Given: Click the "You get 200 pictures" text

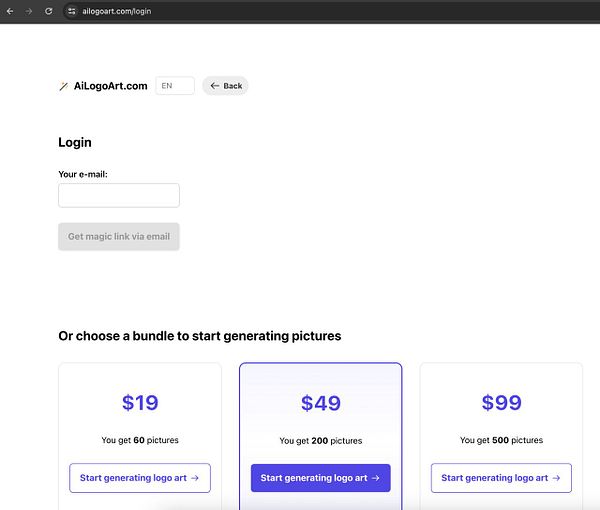Looking at the screenshot, I should click(x=321, y=440).
